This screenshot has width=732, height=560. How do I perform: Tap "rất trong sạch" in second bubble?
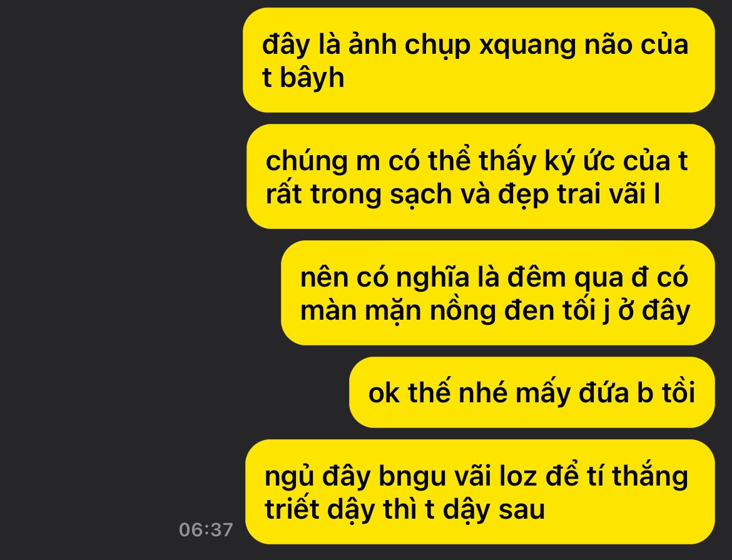(x=358, y=195)
